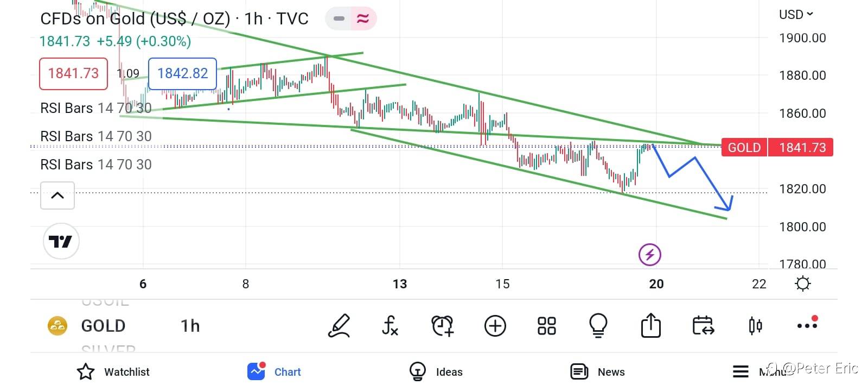Open the indicators fx icon
Image resolution: width=868 pixels, height=391 pixels.
390,326
